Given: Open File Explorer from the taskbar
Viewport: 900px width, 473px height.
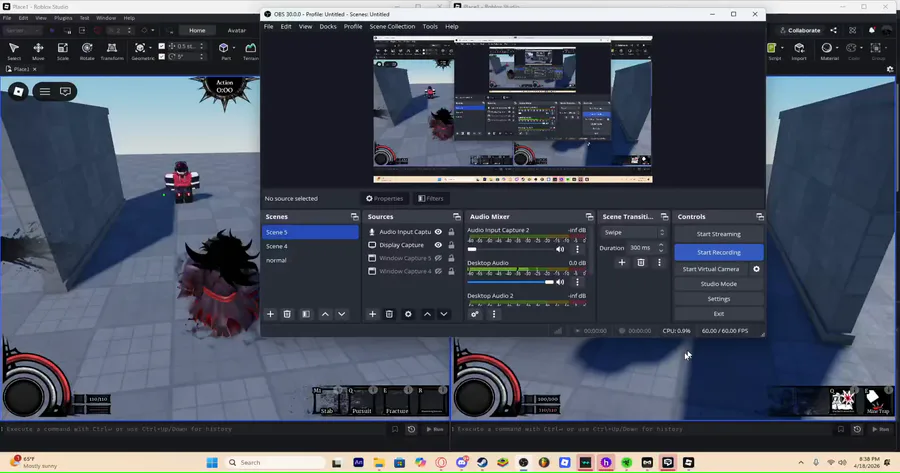Looking at the screenshot, I should pos(379,462).
